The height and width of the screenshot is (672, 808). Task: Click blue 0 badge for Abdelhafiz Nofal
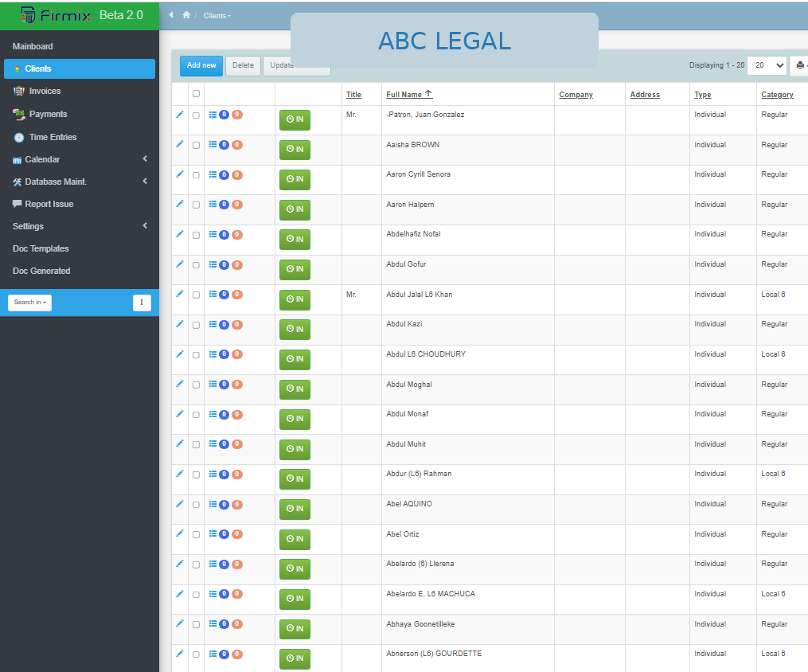pyautogui.click(x=224, y=234)
